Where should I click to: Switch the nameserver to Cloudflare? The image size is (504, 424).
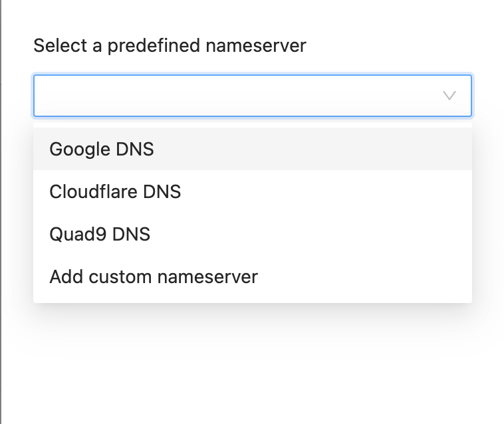coord(115,191)
